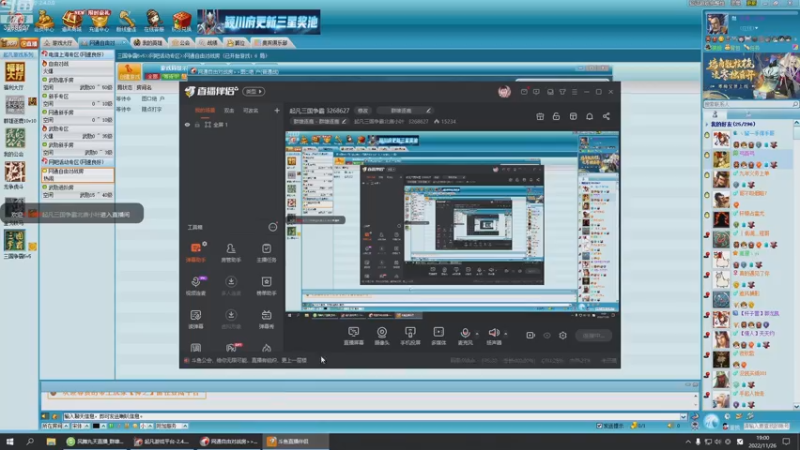The width and height of the screenshot is (800, 450).
Task: Open streaming settings gear icon
Action: (x=563, y=335)
